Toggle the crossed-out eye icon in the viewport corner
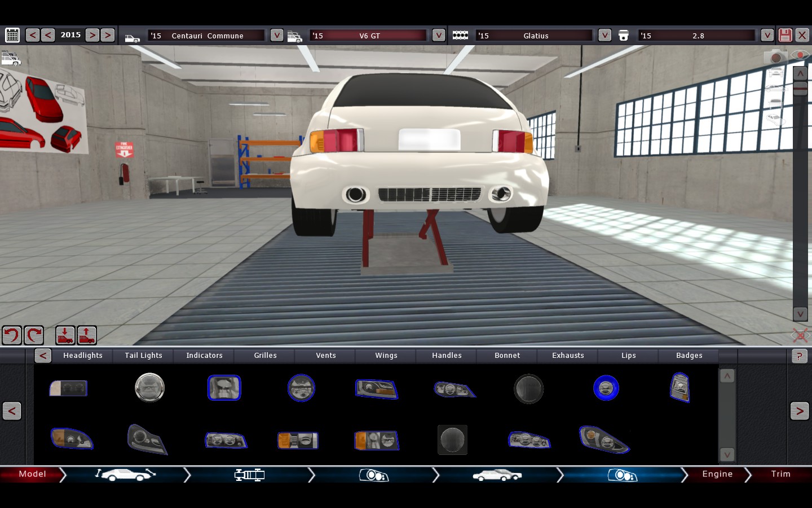The height and width of the screenshot is (508, 812). point(801,335)
